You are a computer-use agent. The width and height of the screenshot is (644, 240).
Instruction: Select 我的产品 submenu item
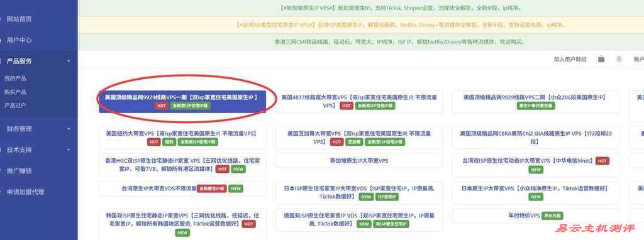point(15,79)
